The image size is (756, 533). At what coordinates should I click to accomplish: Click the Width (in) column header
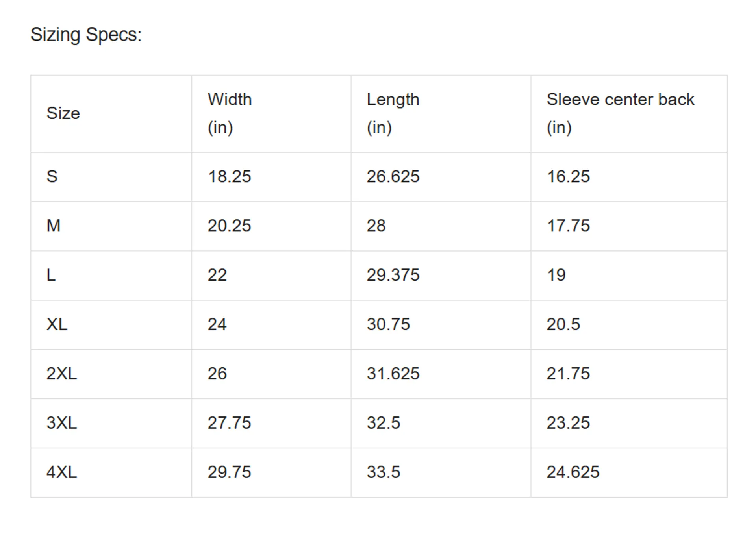point(230,113)
